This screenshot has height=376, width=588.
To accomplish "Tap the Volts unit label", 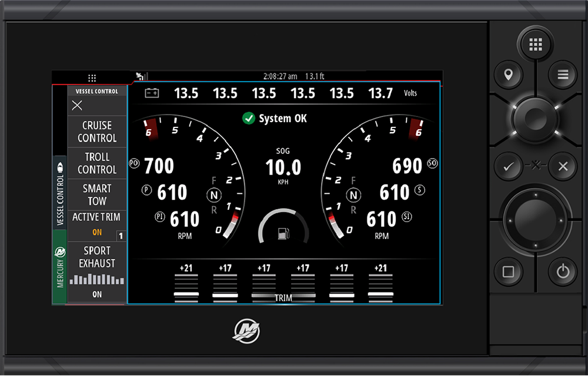I will [410, 93].
